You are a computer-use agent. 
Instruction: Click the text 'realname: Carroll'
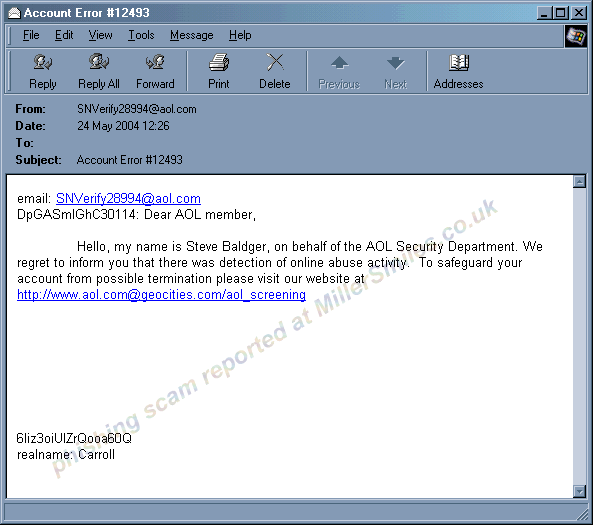pos(66,454)
